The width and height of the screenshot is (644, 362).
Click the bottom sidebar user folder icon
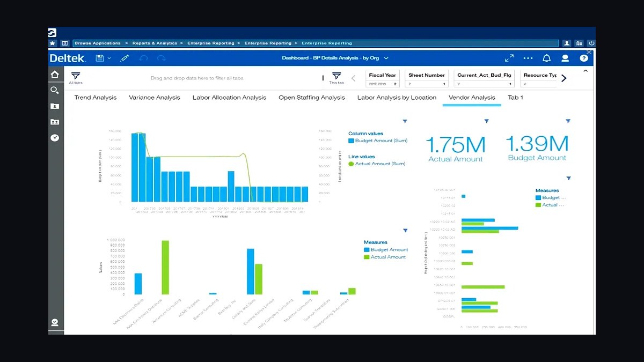(55, 322)
